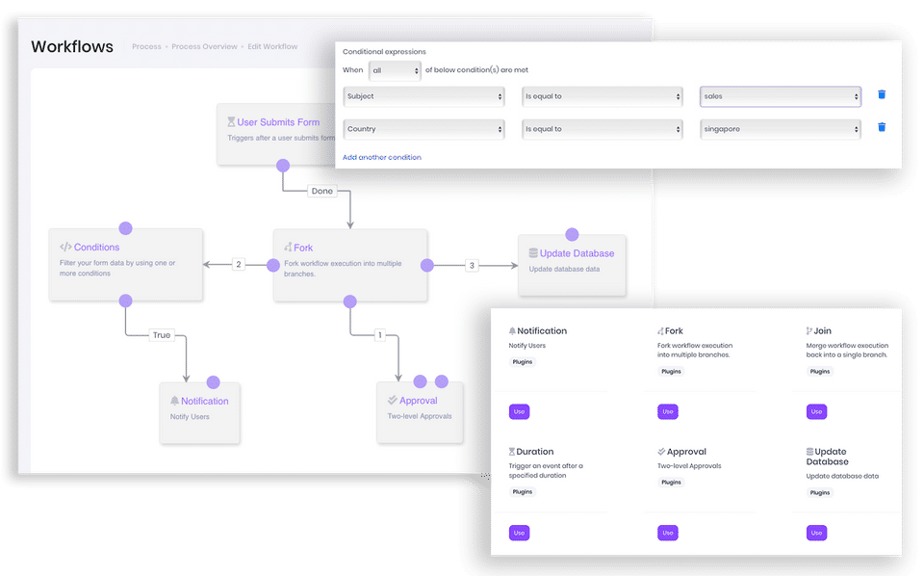Open the operator dropdown in the Country row
Screen dimensions: 924x576
tap(603, 129)
